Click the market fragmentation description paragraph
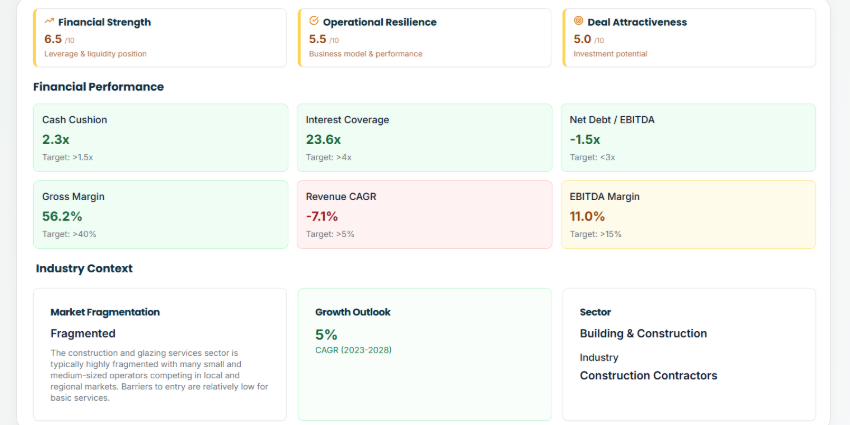Screen dimensions: 850x425 (158, 375)
